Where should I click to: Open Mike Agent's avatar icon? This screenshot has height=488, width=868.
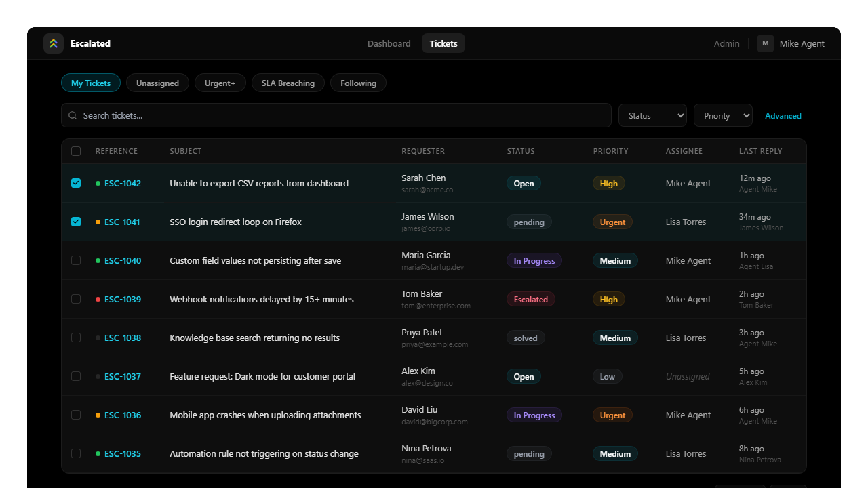pos(766,43)
